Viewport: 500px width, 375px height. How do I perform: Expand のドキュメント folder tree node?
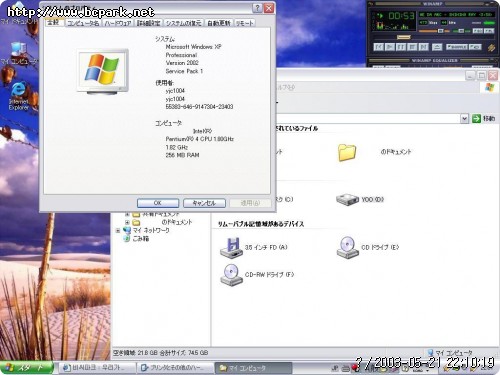pos(127,222)
